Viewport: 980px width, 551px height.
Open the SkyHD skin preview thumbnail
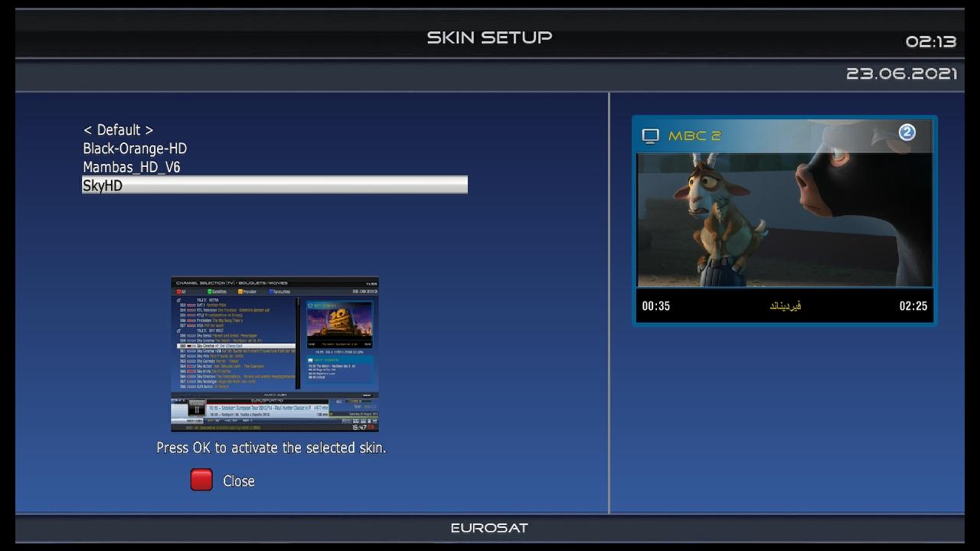click(275, 354)
